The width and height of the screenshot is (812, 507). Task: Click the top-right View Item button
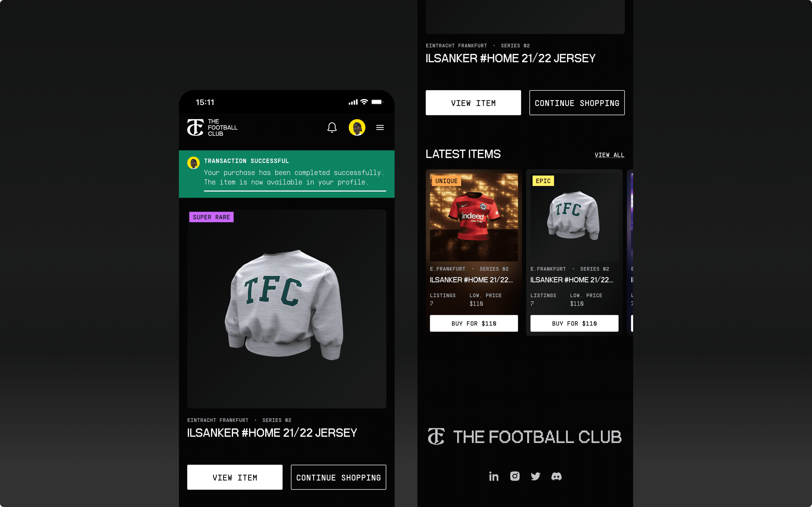tap(473, 103)
